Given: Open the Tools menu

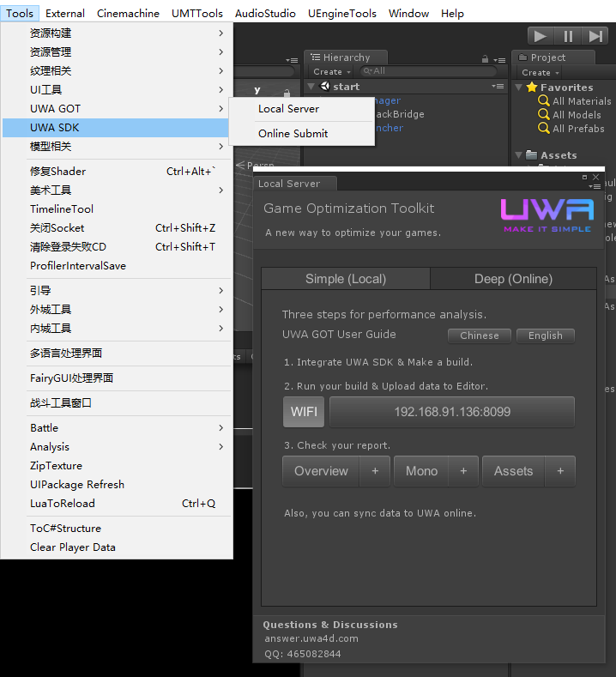Looking at the screenshot, I should tap(20, 14).
